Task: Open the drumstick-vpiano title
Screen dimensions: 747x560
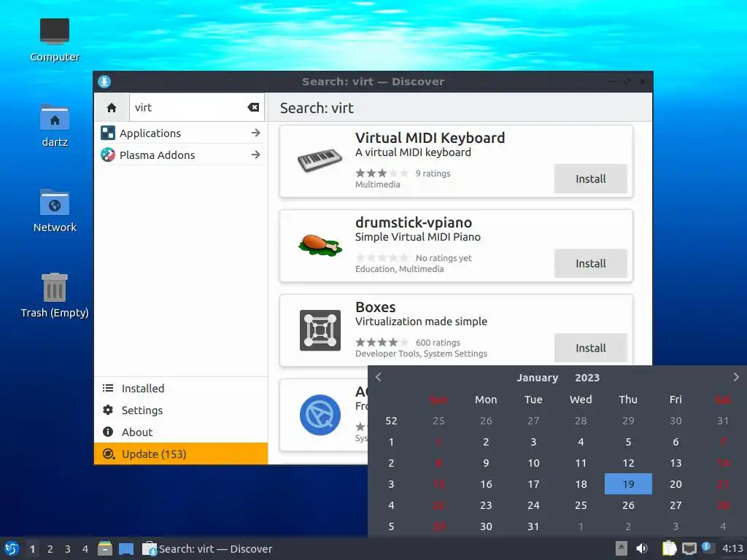Action: coord(414,222)
